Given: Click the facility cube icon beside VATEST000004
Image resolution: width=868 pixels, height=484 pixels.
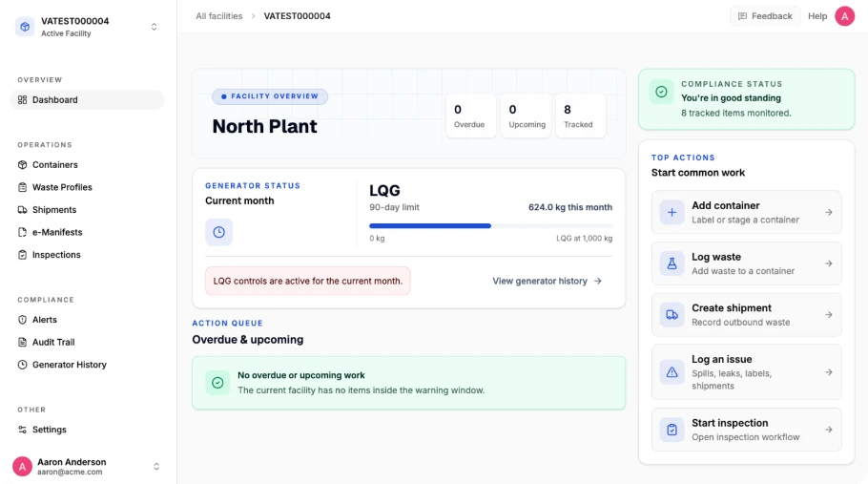Looking at the screenshot, I should coord(25,27).
